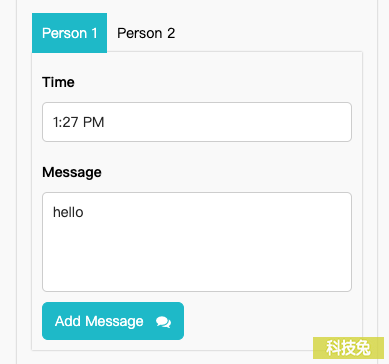
Task: Click the Add Message button
Action: 113,321
